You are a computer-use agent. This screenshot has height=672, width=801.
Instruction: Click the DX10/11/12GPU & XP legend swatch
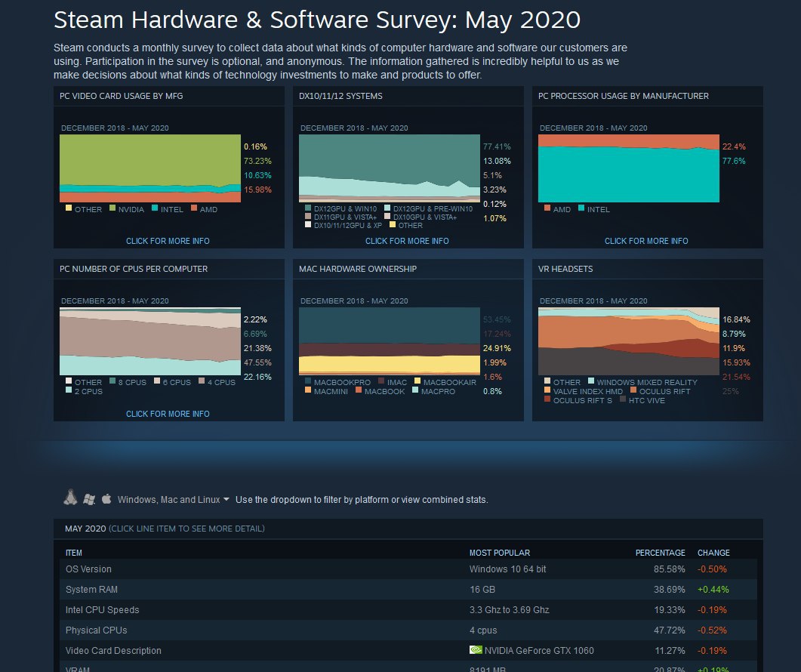(x=308, y=224)
